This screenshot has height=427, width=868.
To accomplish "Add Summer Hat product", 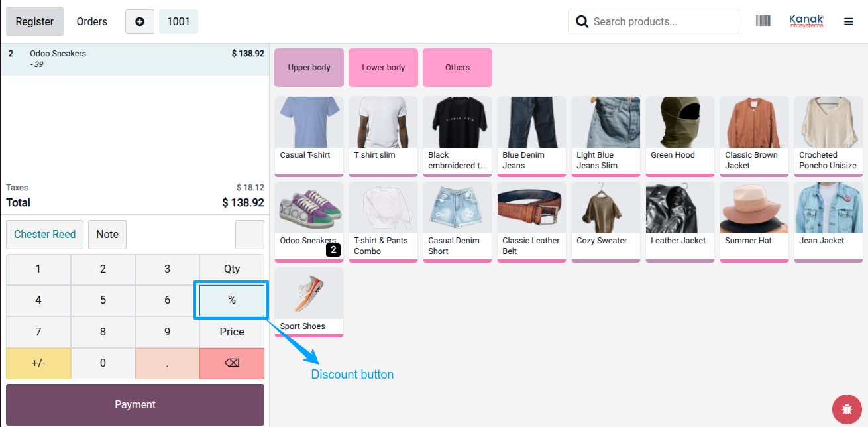I will [x=754, y=222].
